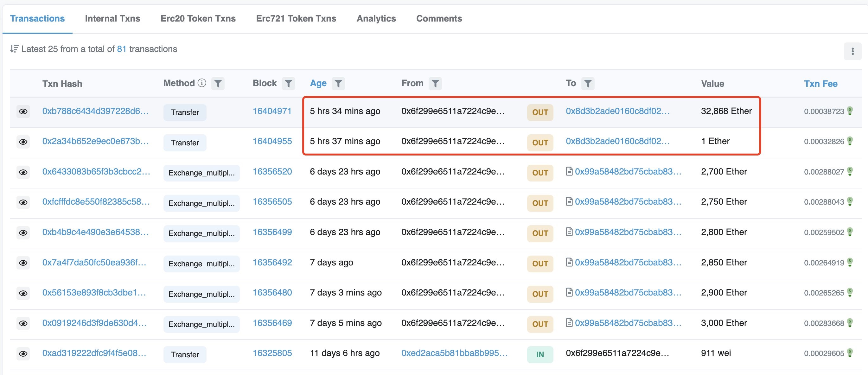The image size is (868, 375).
Task: Open the Method column filter
Action: pos(218,84)
